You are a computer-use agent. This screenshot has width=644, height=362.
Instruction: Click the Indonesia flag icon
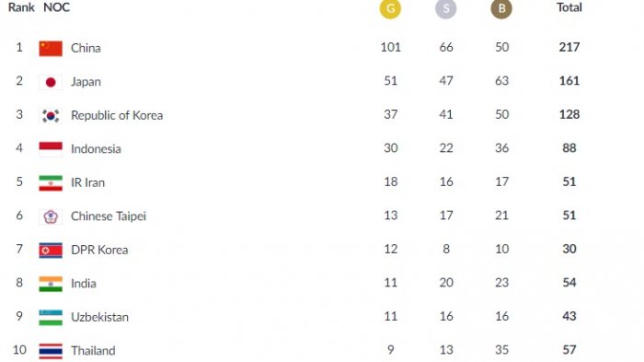[x=51, y=149]
